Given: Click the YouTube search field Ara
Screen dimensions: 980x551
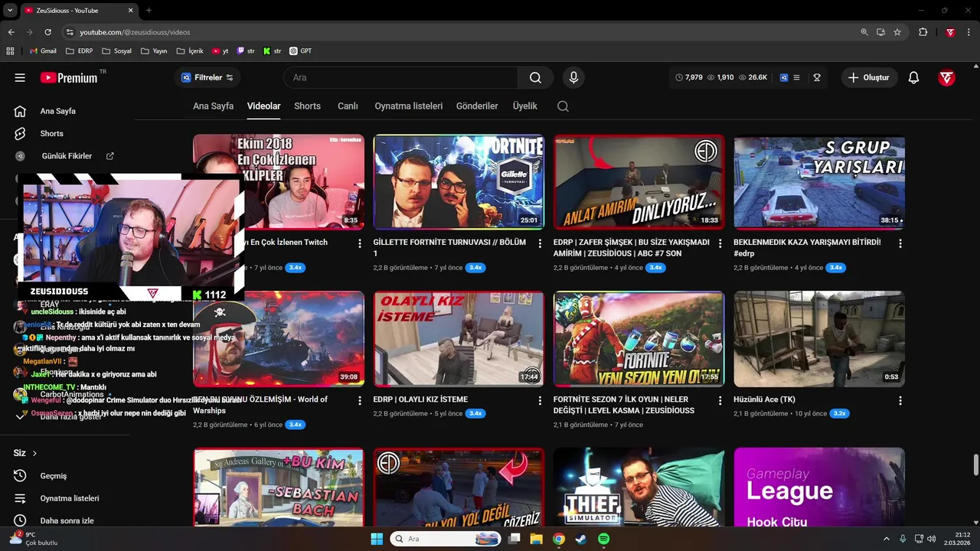Looking at the screenshot, I should [400, 77].
